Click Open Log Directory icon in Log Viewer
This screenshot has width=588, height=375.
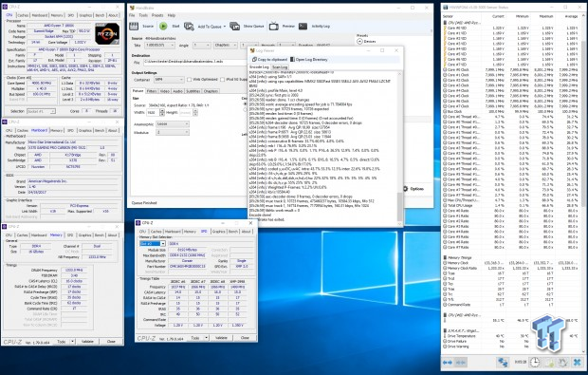(292, 59)
